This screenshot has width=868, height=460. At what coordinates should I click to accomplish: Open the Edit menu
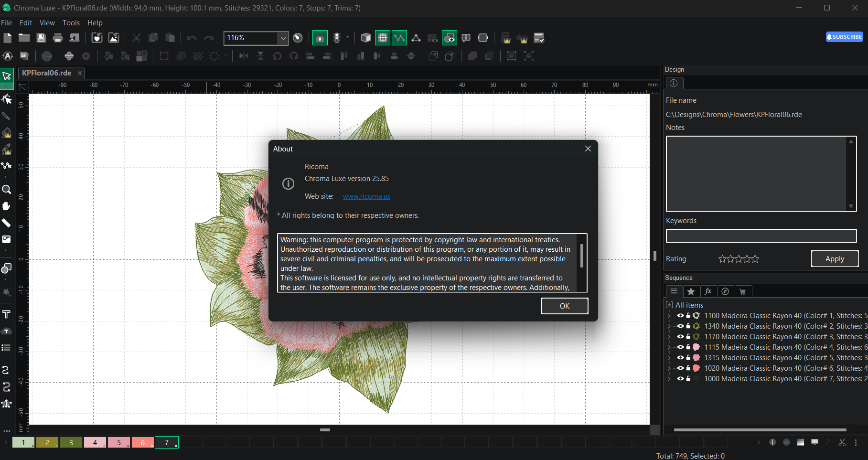click(x=26, y=23)
